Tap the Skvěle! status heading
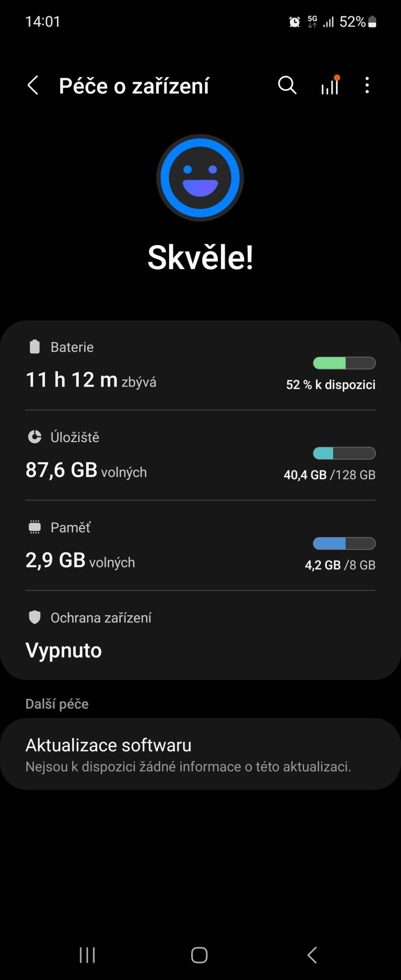 (200, 258)
